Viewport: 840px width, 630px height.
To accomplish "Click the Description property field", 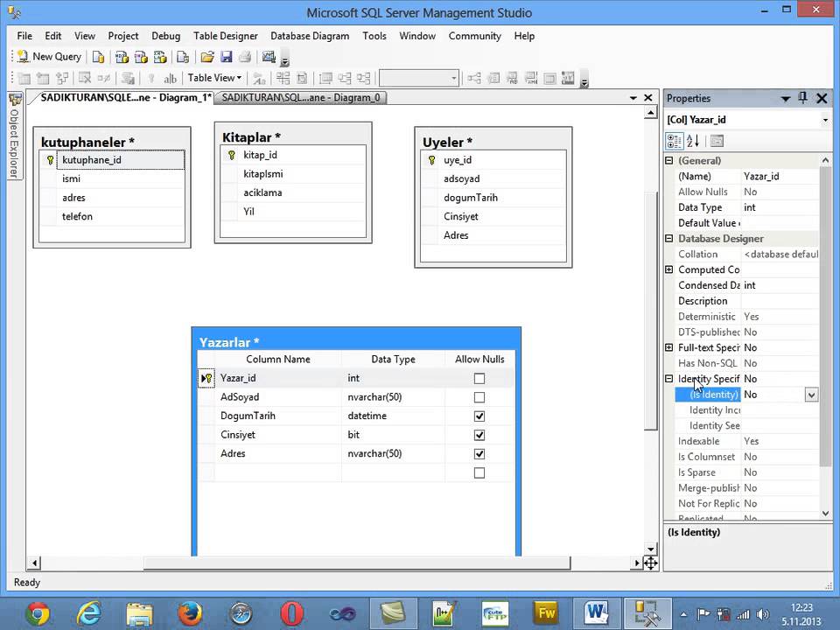I will [780, 301].
